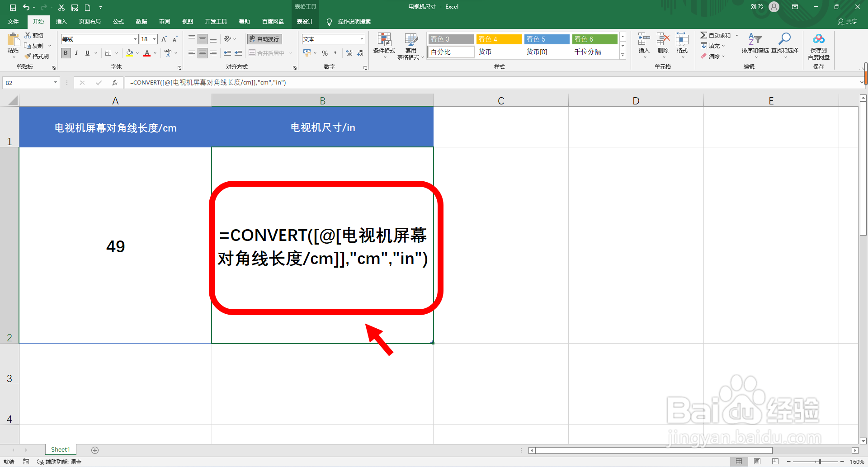Image resolution: width=868 pixels, height=467 pixels.
Task: Apply the 着色 6 green cell style
Action: 595,39
